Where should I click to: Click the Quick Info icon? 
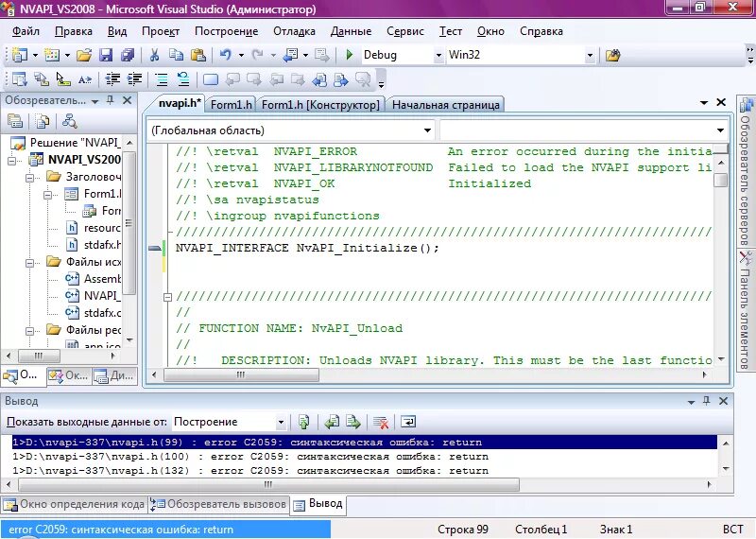pyautogui.click(x=63, y=79)
